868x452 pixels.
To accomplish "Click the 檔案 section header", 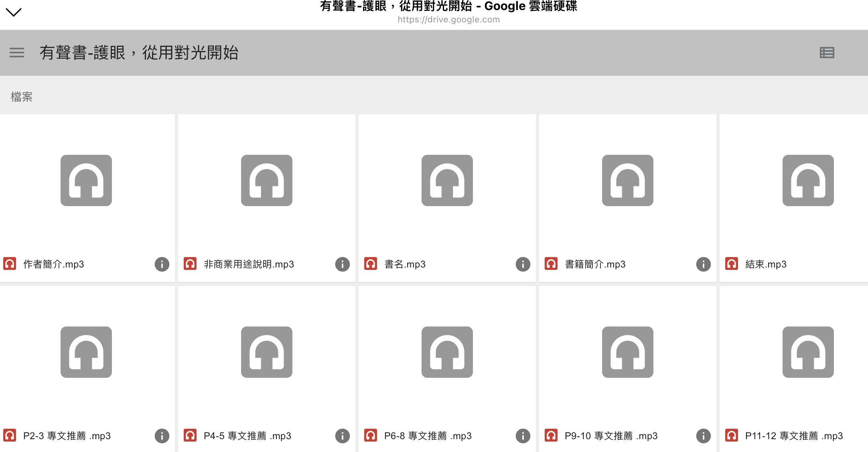I will coord(22,97).
